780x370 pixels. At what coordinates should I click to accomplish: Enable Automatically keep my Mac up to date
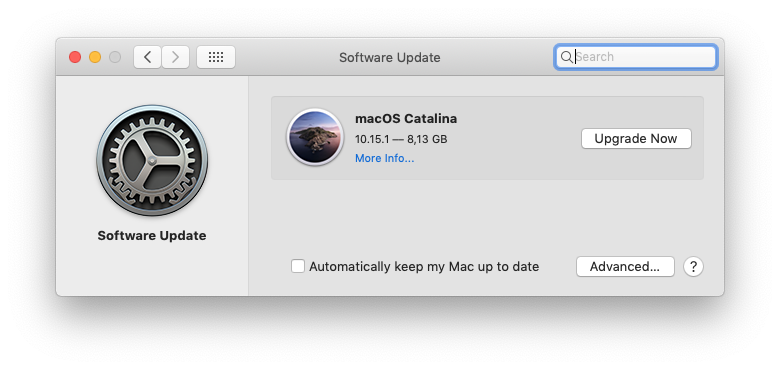pos(298,267)
